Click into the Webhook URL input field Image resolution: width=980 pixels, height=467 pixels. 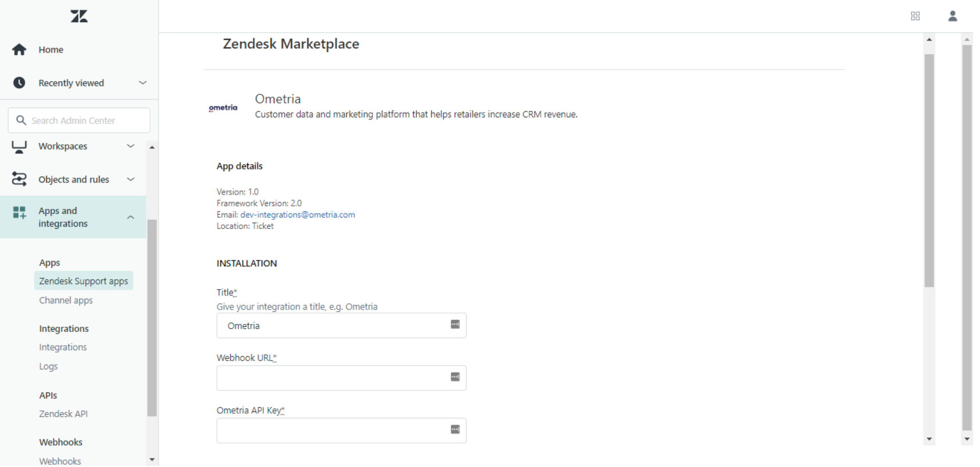pos(341,378)
